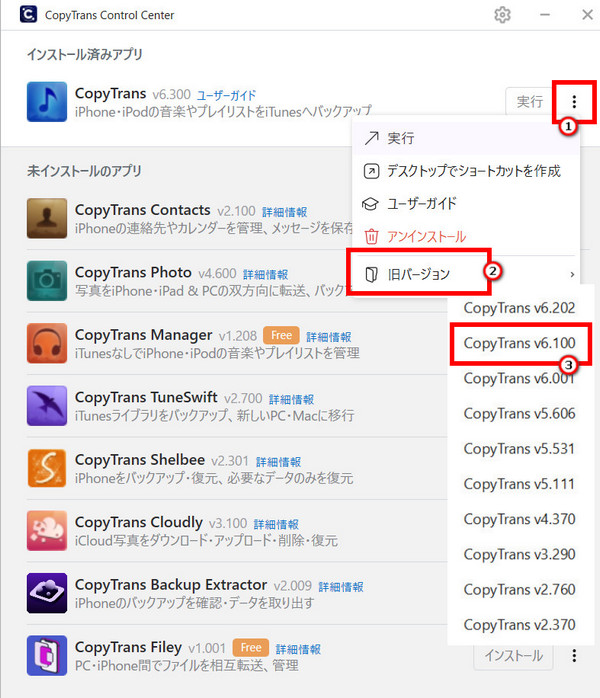The height and width of the screenshot is (698, 600).
Task: Choose アンインストール from the menu
Action: (466, 236)
